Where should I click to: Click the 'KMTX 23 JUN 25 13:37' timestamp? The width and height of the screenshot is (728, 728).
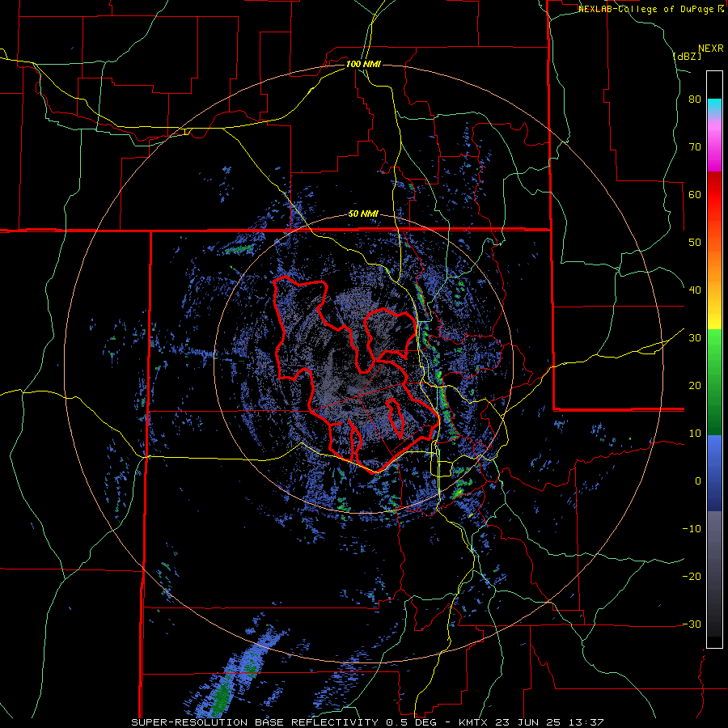tap(531, 722)
